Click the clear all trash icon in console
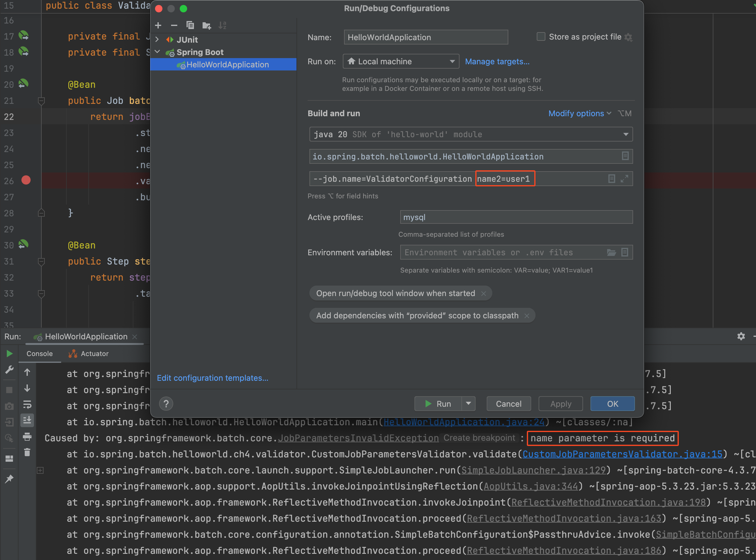This screenshot has width=756, height=560. pos(27,452)
